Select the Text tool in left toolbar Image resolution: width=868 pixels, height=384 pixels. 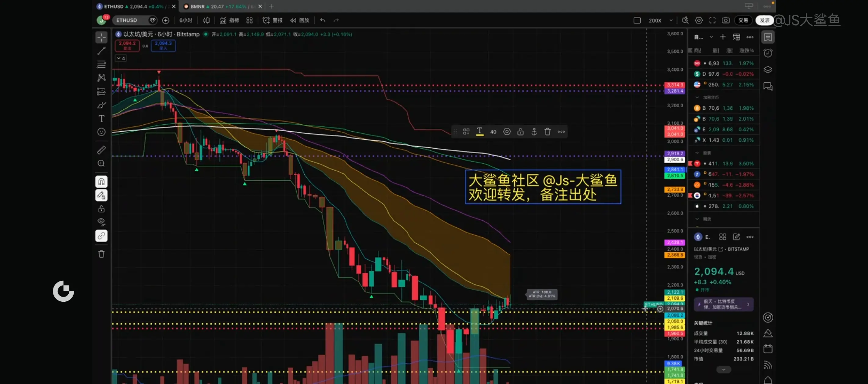click(x=101, y=119)
